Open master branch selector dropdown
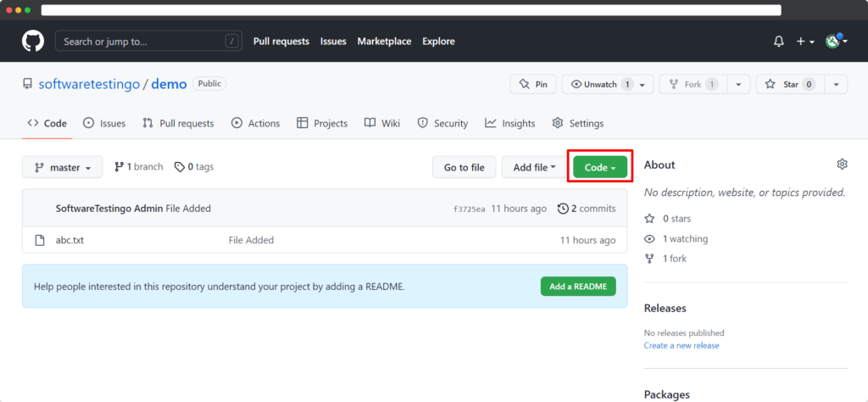This screenshot has height=402, width=868. click(63, 167)
